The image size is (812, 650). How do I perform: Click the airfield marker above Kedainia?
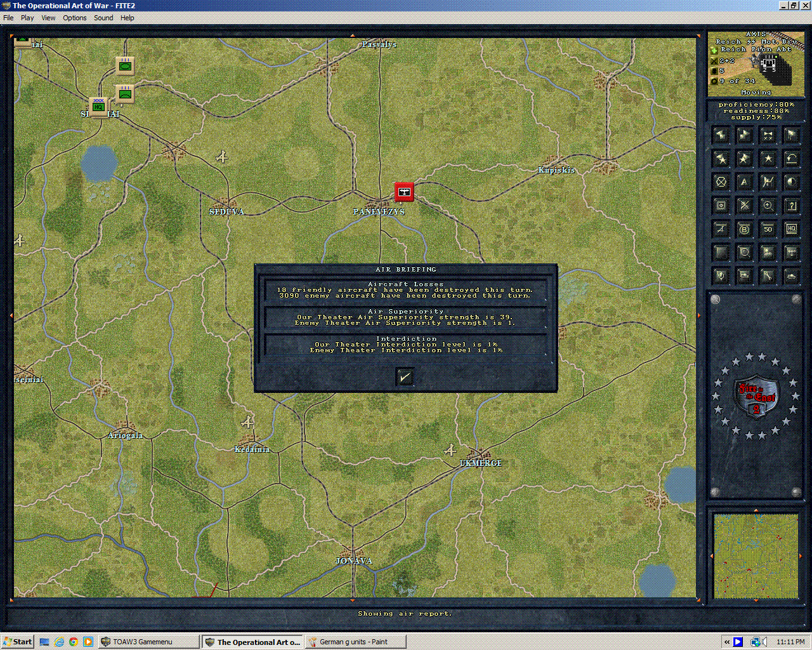coord(247,421)
